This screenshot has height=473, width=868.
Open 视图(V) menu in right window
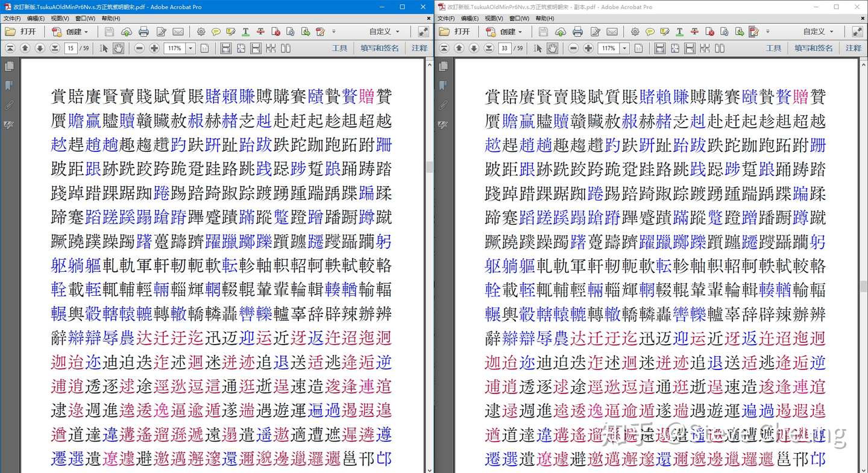494,19
